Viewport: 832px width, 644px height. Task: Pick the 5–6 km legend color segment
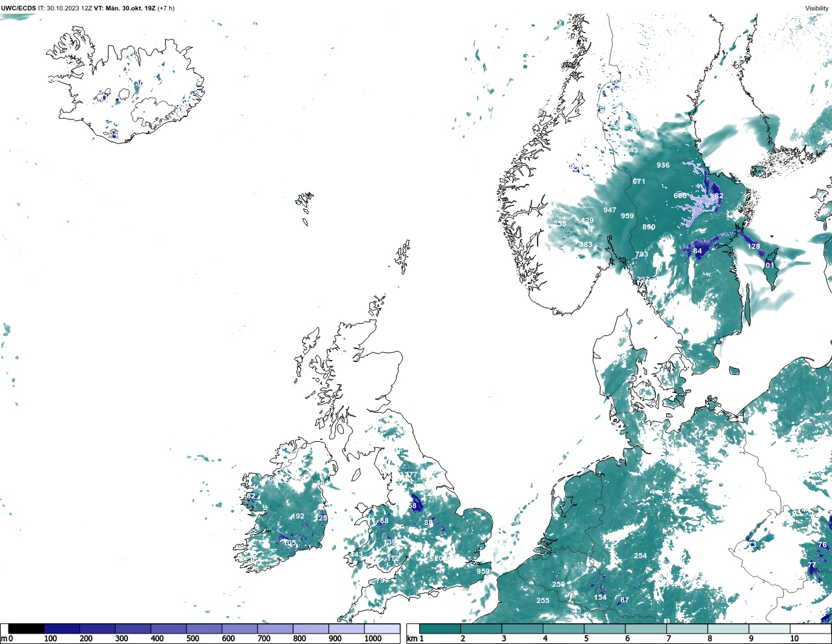(605, 629)
